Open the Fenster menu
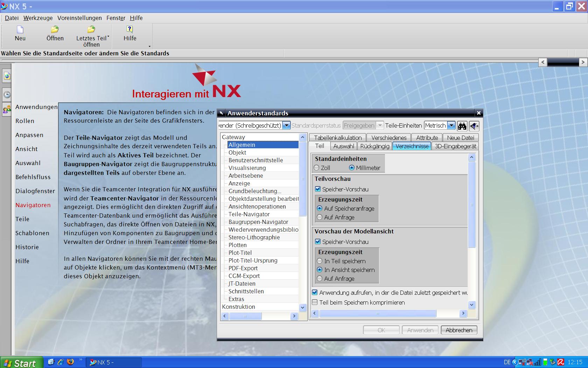Image resolution: width=588 pixels, height=368 pixels. click(116, 18)
